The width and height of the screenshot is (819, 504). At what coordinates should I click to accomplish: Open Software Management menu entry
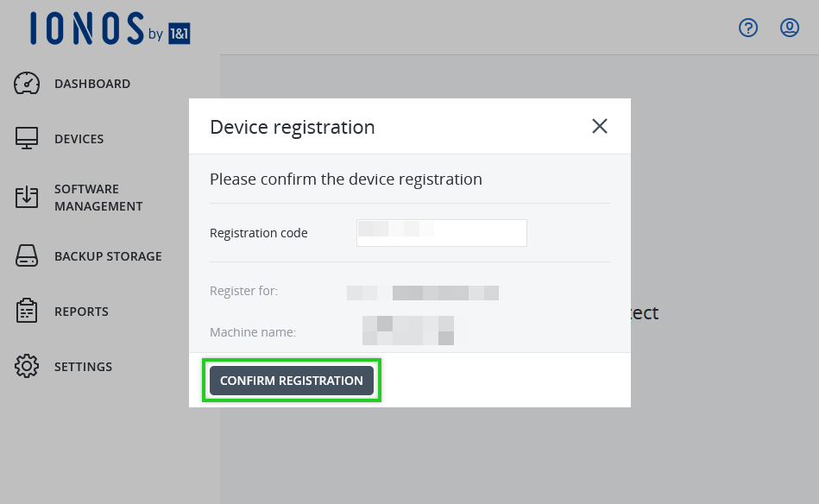[x=98, y=198]
